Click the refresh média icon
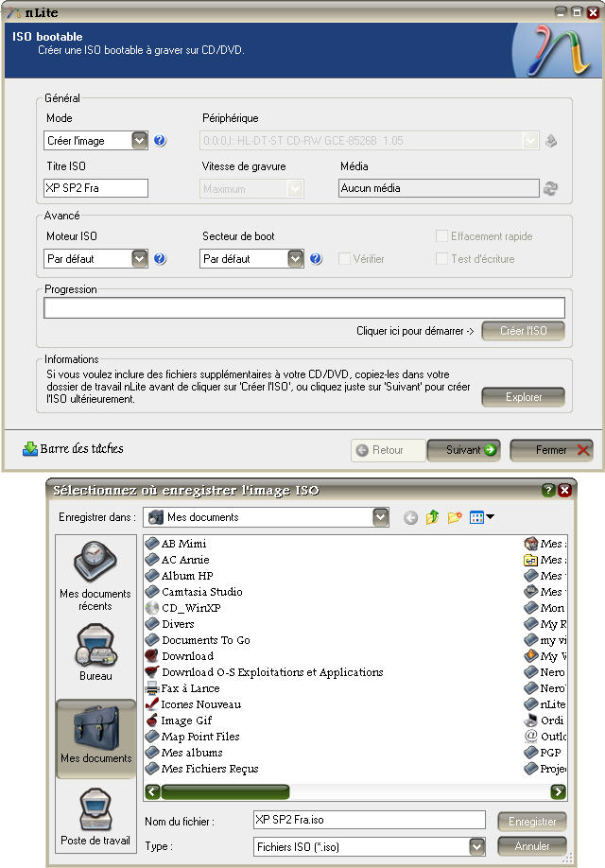Image resolution: width=605 pixels, height=868 pixels. click(550, 188)
